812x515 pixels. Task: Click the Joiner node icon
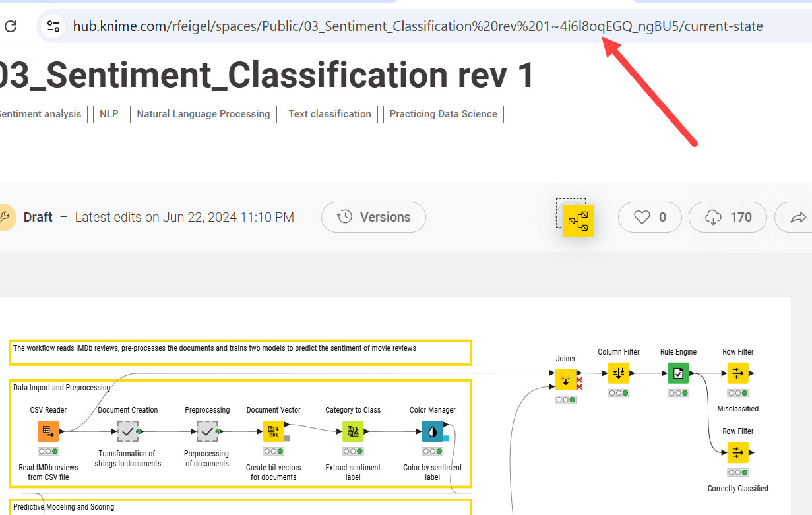565,380
